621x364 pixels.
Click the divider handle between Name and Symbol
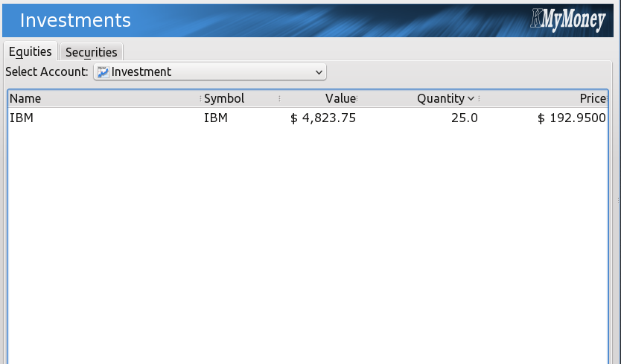pyautogui.click(x=200, y=98)
